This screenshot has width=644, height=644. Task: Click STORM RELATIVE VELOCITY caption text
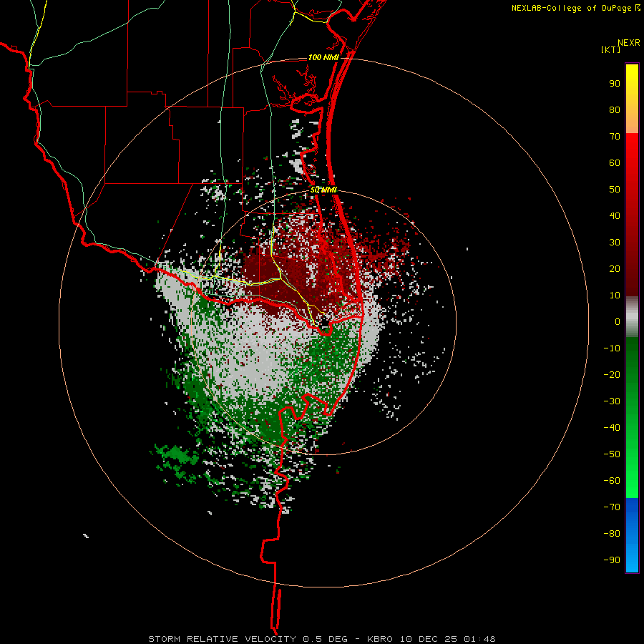[222, 639]
